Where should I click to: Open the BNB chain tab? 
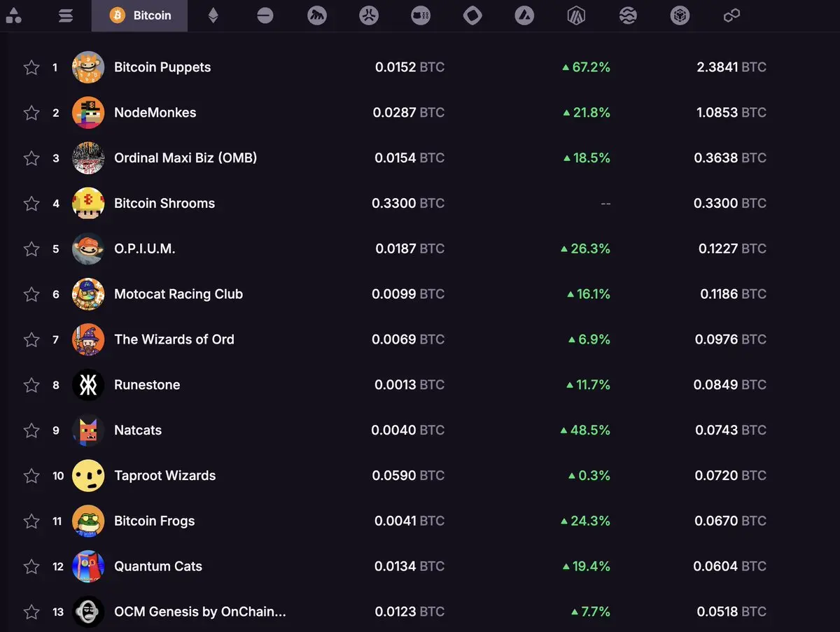[x=680, y=15]
